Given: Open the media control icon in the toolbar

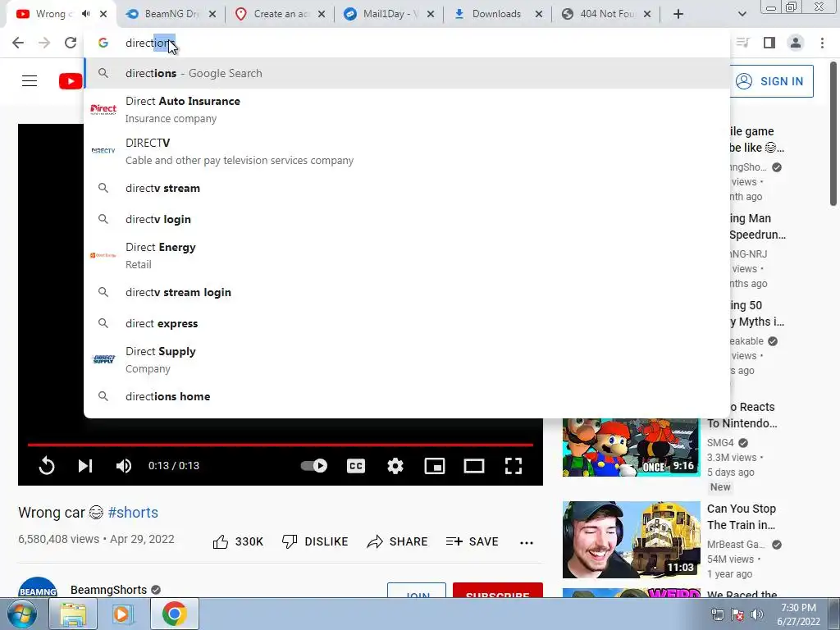Looking at the screenshot, I should click(x=742, y=43).
